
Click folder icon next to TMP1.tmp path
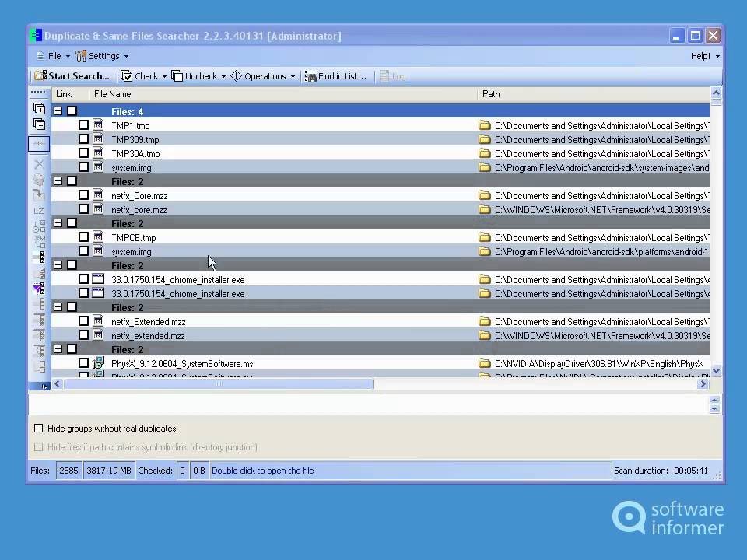(x=485, y=126)
